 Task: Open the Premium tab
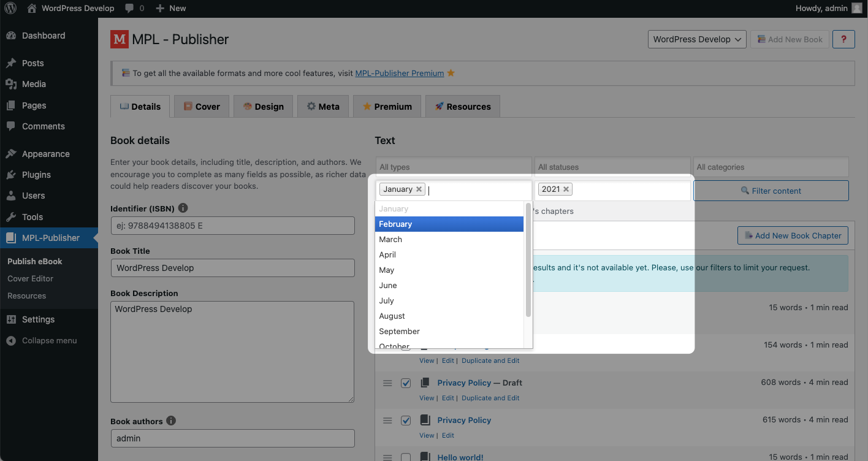pyautogui.click(x=387, y=106)
